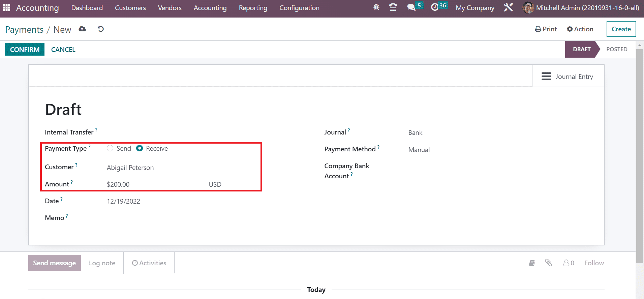Show help tooltip for Memo
This screenshot has width=644, height=299.
coord(67,216)
